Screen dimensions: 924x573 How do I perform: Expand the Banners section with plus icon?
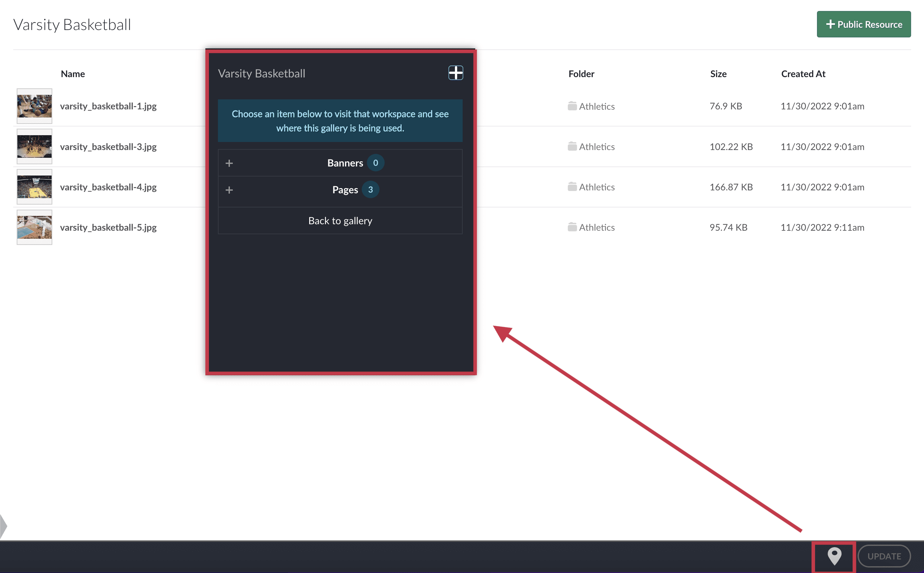coord(229,163)
